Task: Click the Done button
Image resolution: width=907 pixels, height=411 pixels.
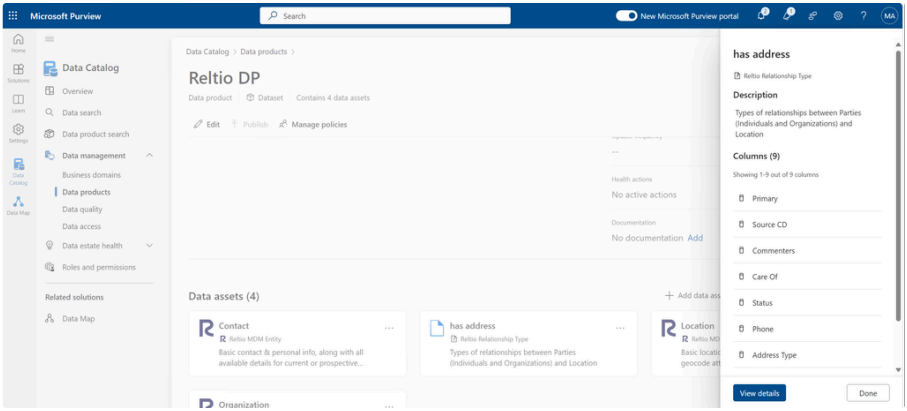Action: tap(867, 393)
